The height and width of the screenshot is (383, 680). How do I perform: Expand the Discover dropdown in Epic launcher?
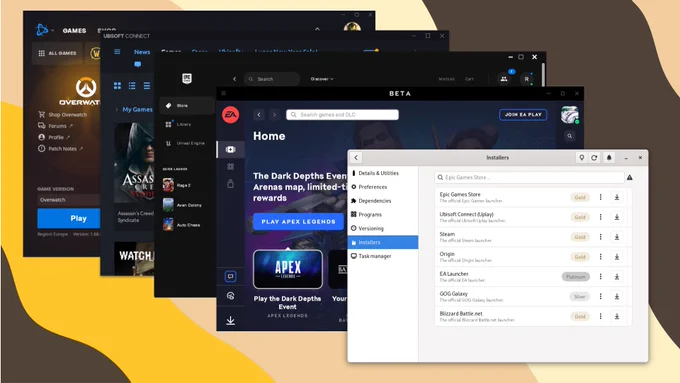322,79
